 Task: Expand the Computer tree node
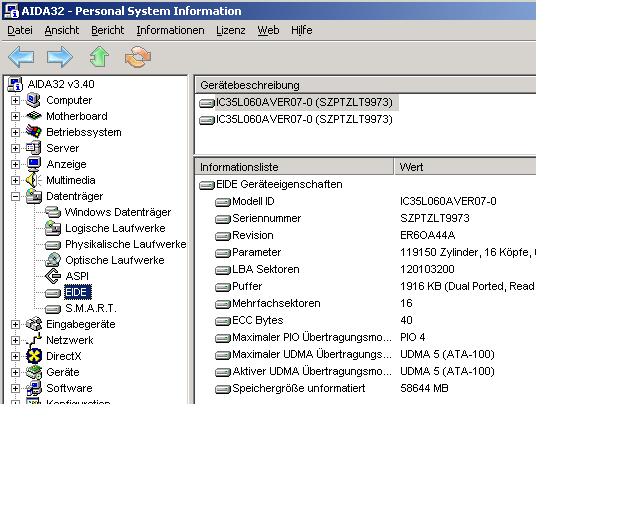pos(15,100)
